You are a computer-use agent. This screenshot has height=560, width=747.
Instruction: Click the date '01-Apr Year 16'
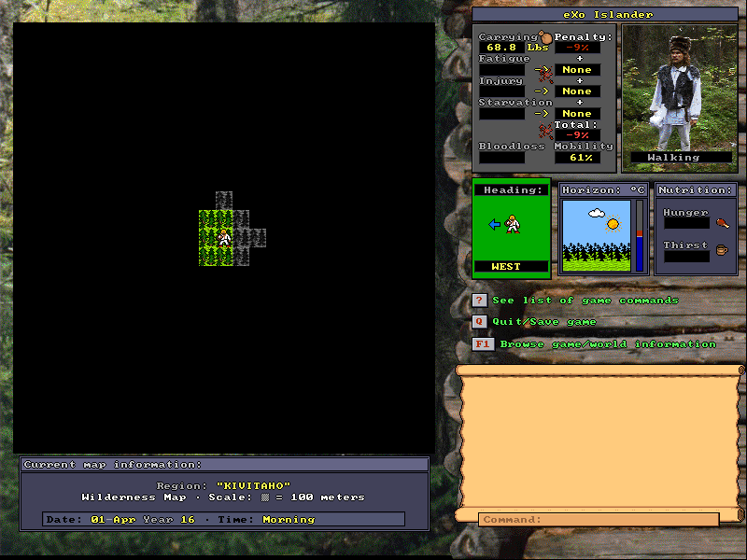point(143,520)
